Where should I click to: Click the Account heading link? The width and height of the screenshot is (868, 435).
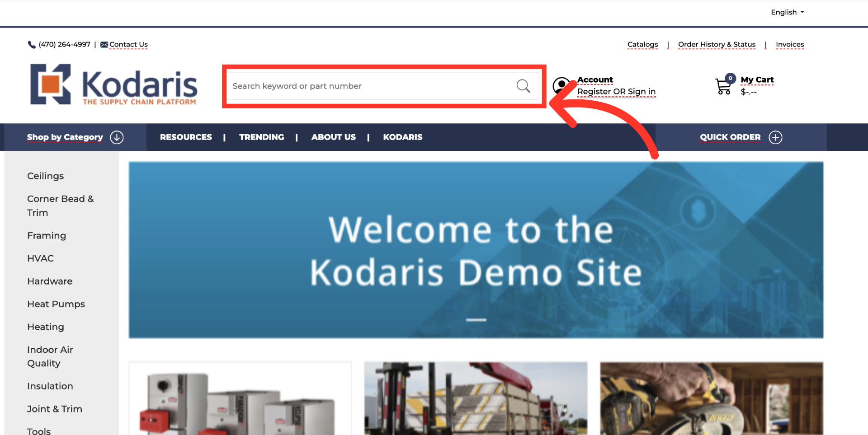click(595, 80)
